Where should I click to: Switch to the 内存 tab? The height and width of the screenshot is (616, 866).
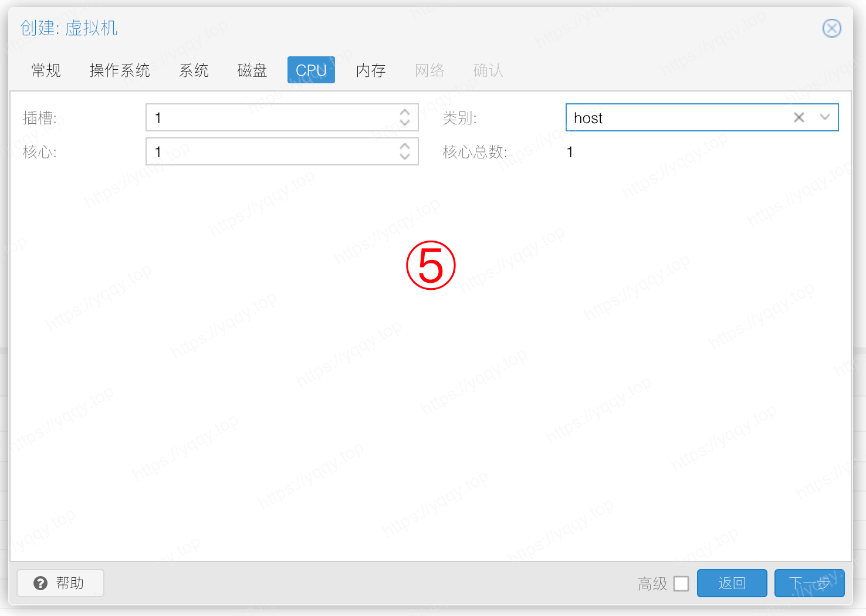pyautogui.click(x=371, y=70)
